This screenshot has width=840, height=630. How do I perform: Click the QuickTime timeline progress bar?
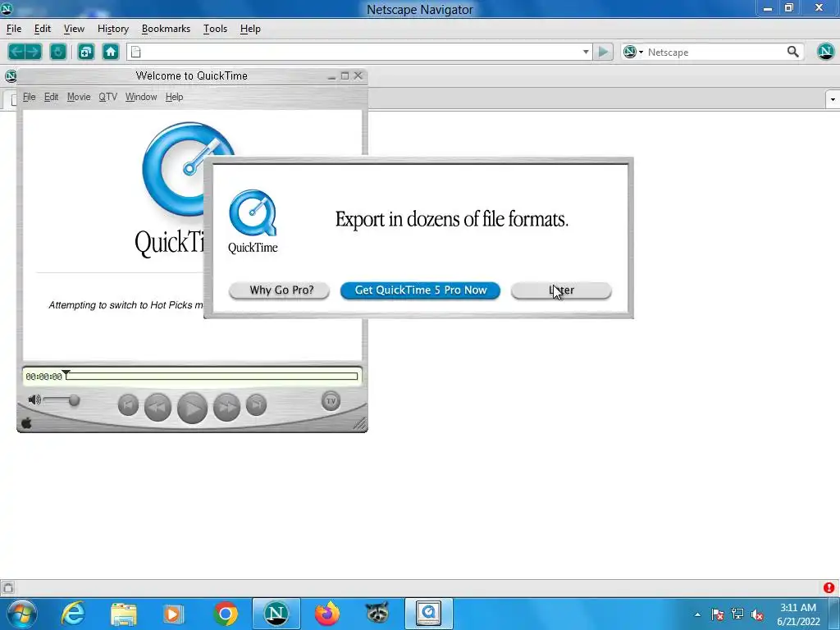212,377
